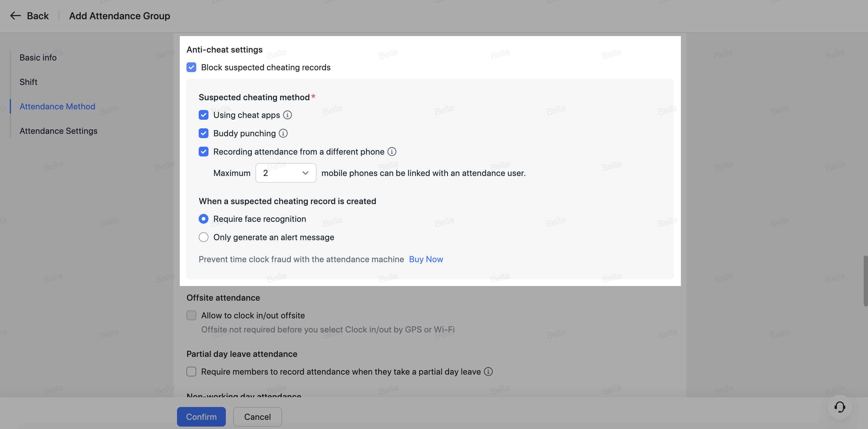Disable Buddy punching detection checkbox

pos(204,133)
